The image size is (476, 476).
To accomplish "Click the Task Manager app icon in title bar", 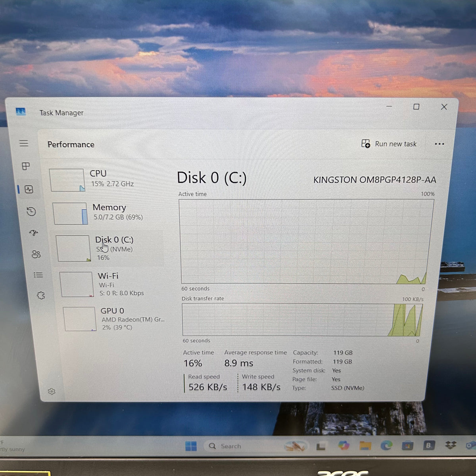I will [x=21, y=111].
